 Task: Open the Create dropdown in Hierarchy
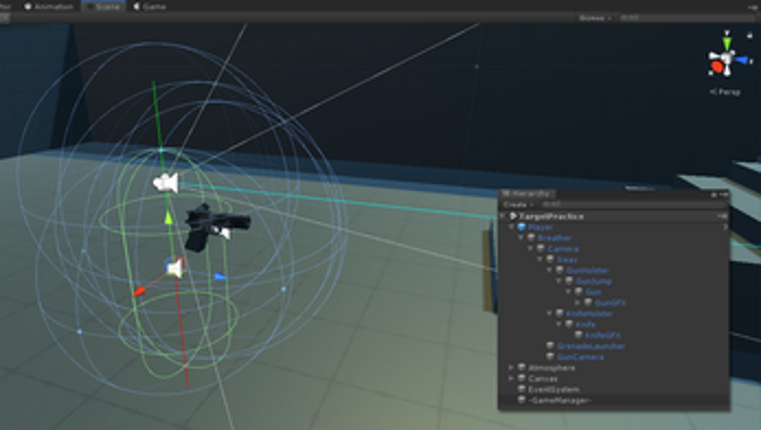[518, 205]
